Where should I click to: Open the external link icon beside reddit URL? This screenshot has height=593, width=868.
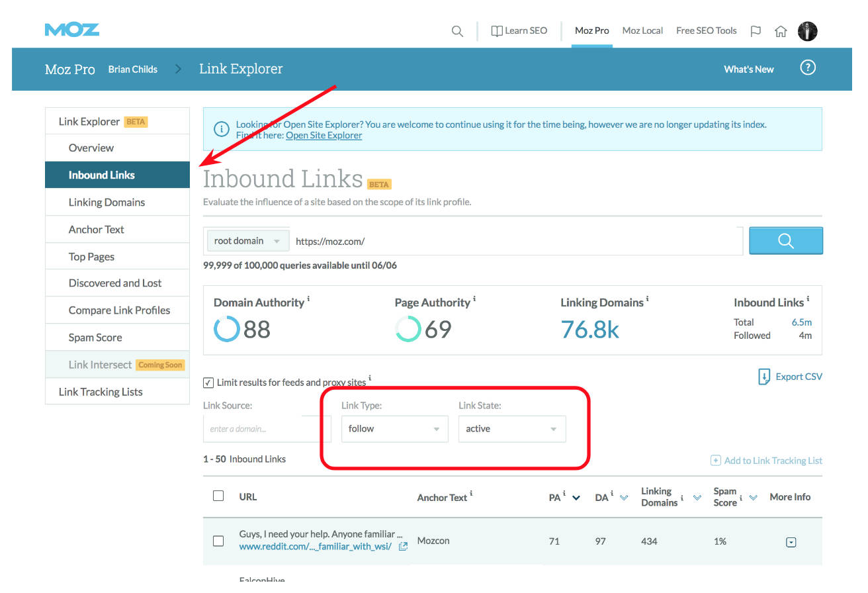tap(402, 546)
